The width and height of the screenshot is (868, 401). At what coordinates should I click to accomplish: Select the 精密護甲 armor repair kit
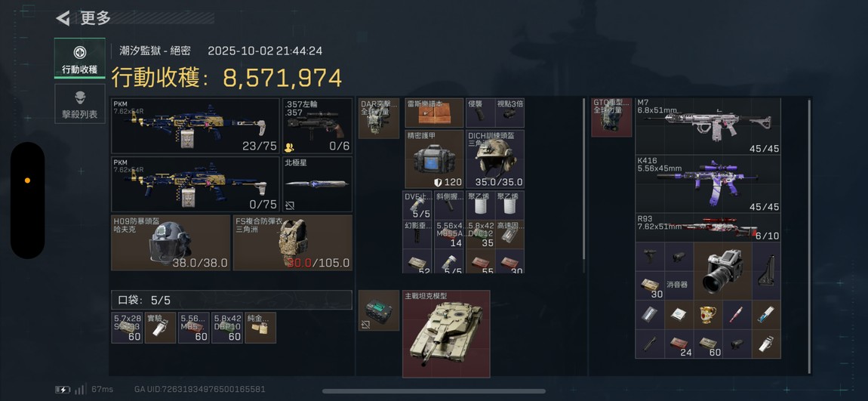434,159
